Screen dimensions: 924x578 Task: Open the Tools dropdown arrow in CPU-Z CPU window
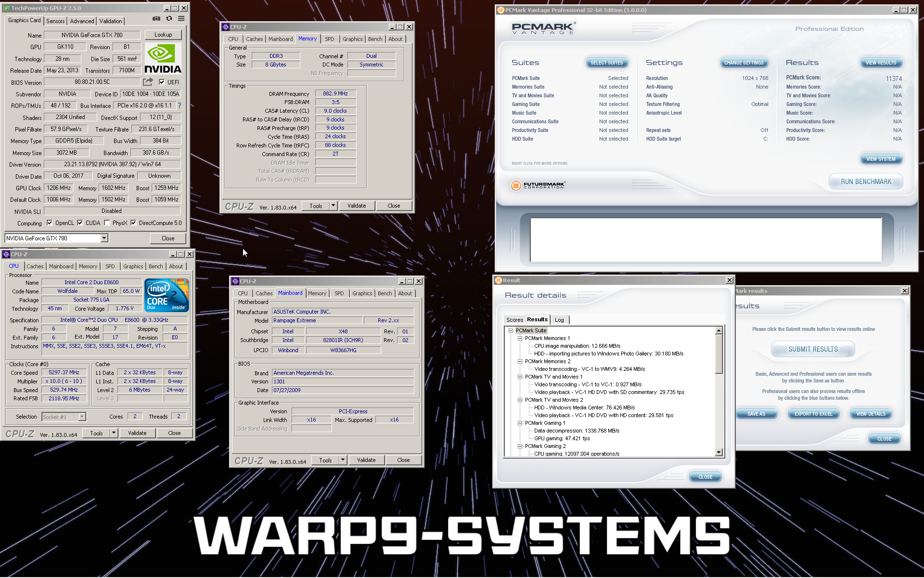pyautogui.click(x=114, y=433)
